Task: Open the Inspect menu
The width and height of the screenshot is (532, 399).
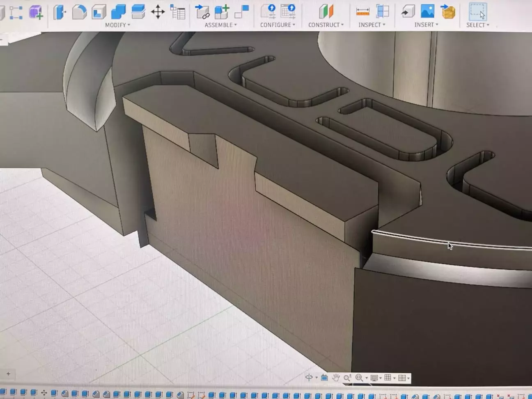Action: tap(371, 25)
